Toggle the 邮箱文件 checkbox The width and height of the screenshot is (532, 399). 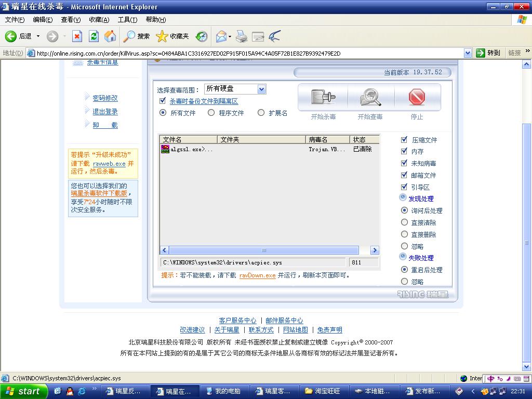click(404, 175)
